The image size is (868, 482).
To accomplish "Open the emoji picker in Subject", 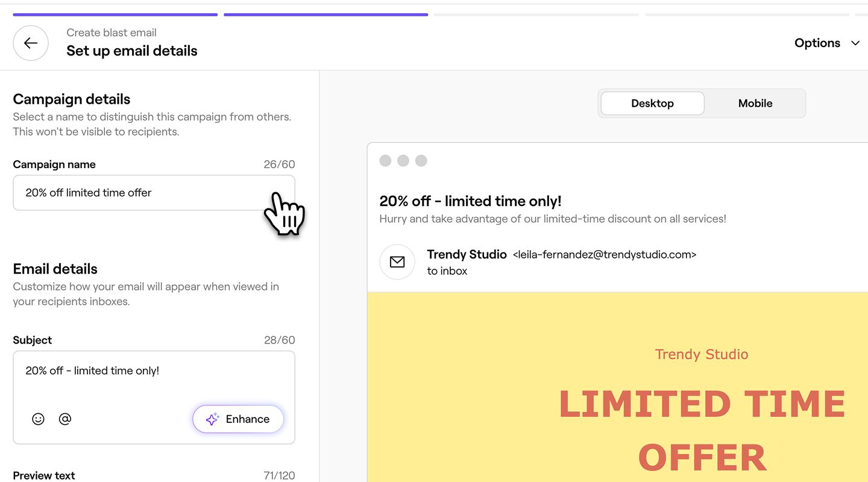I will (x=38, y=419).
